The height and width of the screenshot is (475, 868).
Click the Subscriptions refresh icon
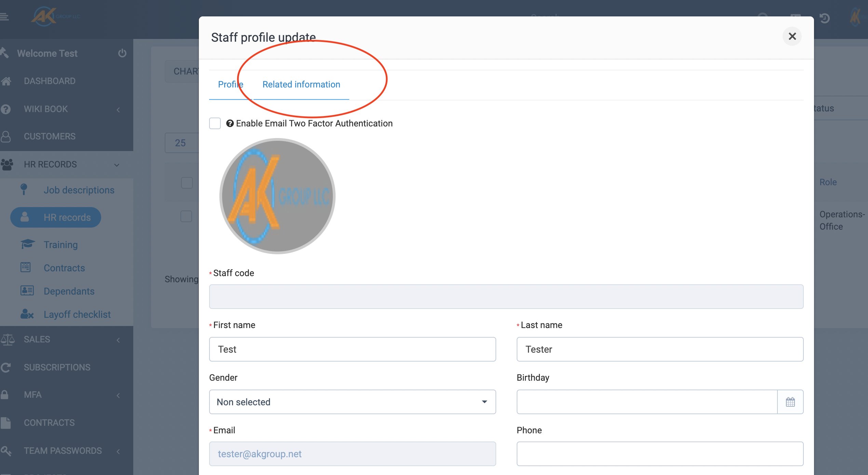pyautogui.click(x=6, y=367)
